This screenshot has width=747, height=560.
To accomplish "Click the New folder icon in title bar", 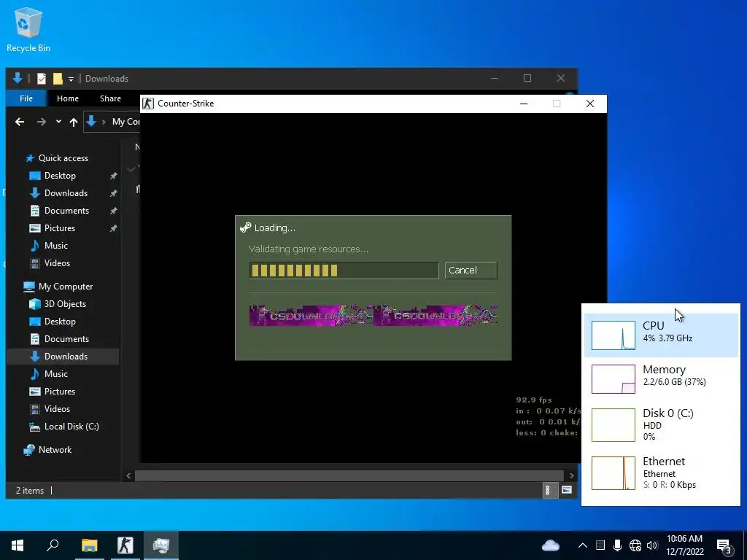I will pyautogui.click(x=58, y=79).
